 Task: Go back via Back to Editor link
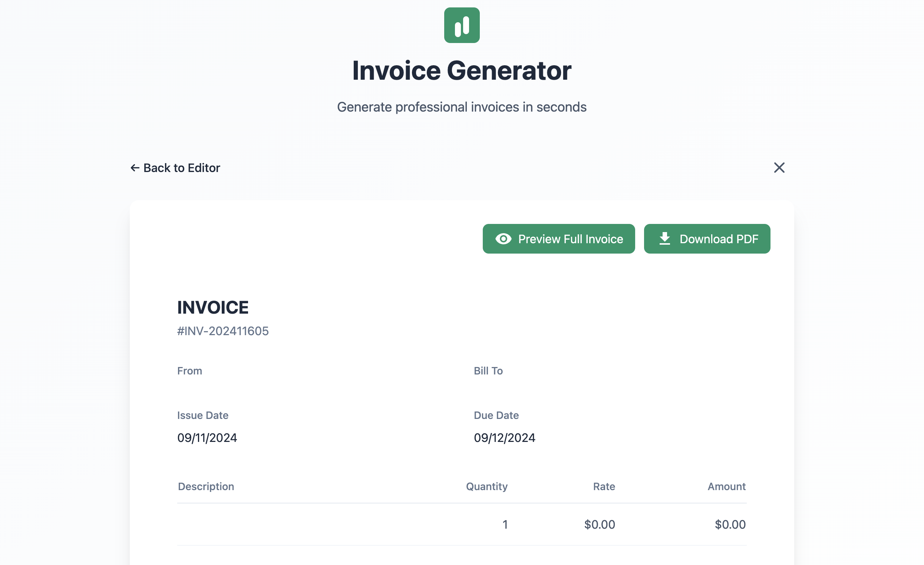pos(182,168)
